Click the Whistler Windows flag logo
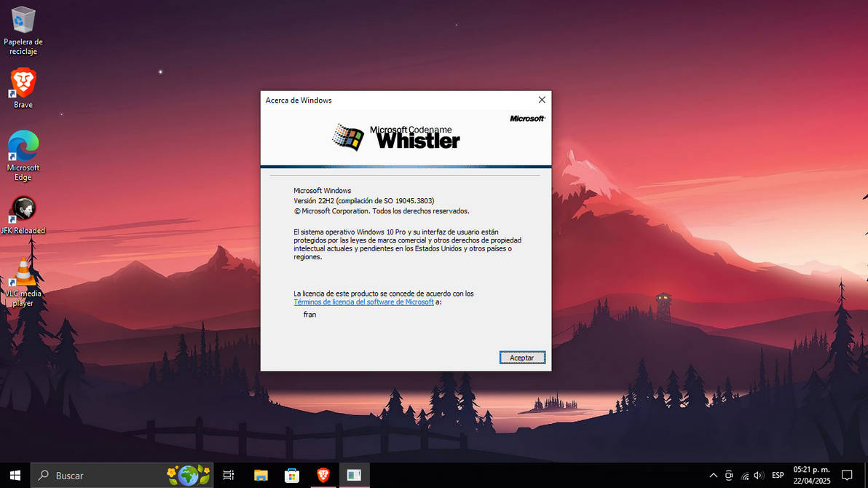 pos(347,137)
